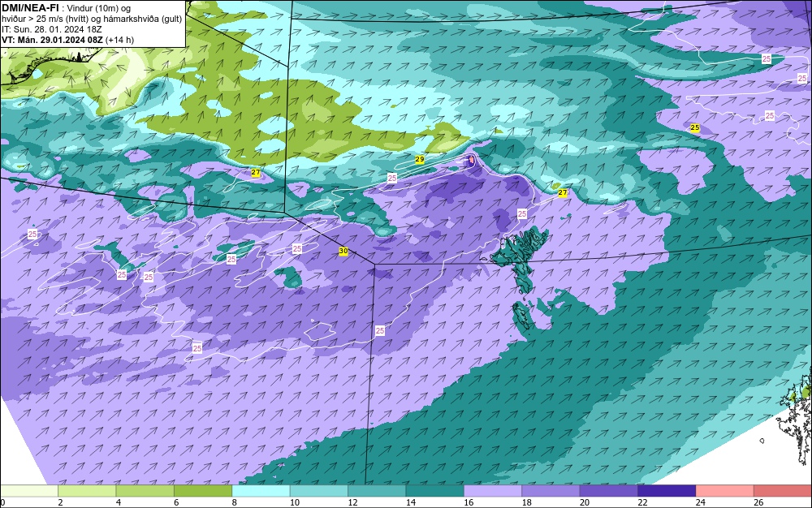The image size is (812, 508).
Task: Choose the dark teal 14–16 m/s legend swatch
Action: click(435, 491)
